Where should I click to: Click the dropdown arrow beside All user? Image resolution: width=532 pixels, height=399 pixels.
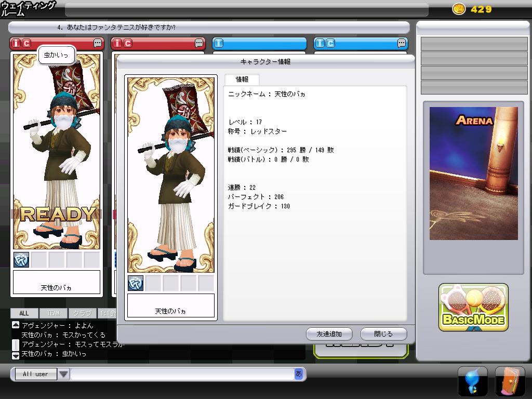pyautogui.click(x=63, y=374)
